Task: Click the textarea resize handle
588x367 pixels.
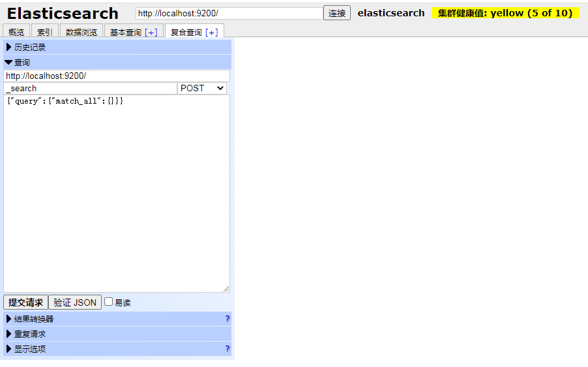Action: (226, 289)
